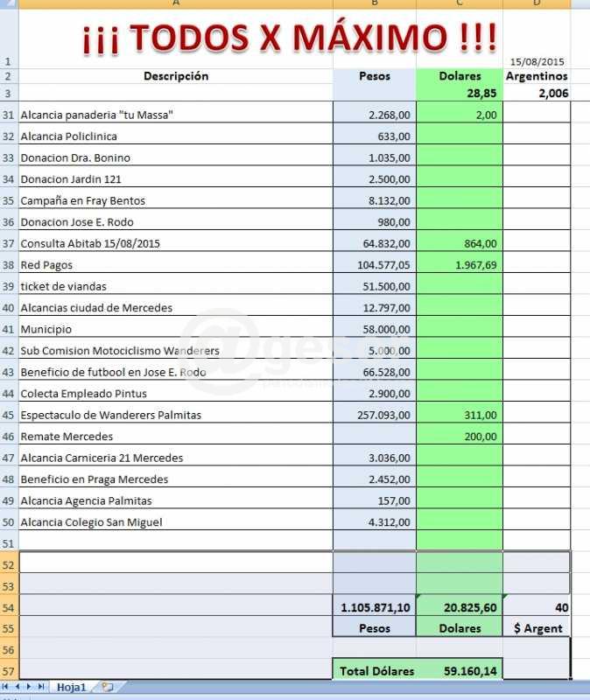Select the Municipio 58.000,00 pesos cell
The height and width of the screenshot is (700, 590).
coord(375,329)
